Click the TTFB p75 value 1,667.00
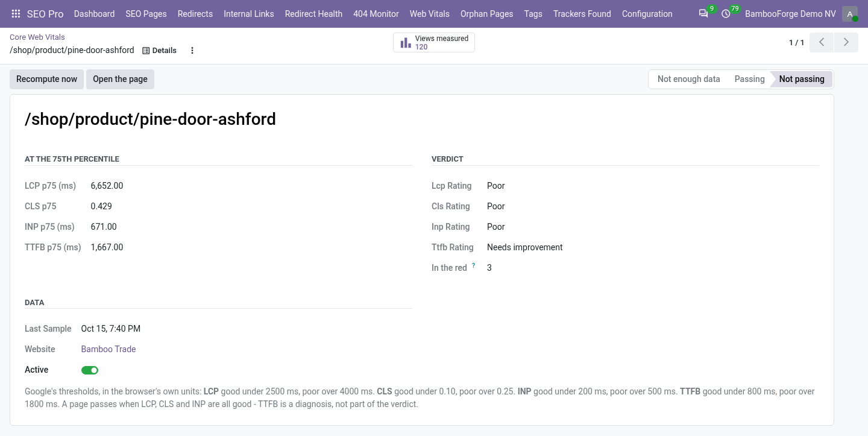The height and width of the screenshot is (436, 868). point(107,247)
